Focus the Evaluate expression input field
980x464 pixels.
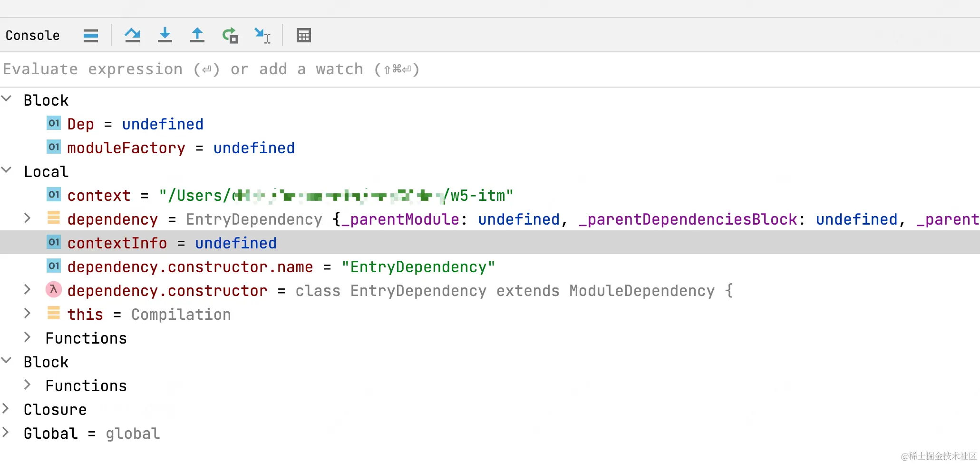pos(490,69)
